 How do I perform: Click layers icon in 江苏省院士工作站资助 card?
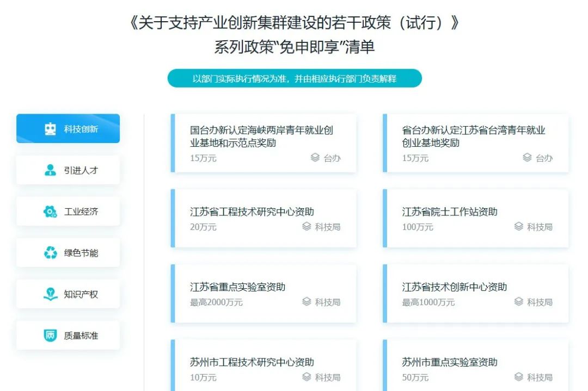pos(519,227)
